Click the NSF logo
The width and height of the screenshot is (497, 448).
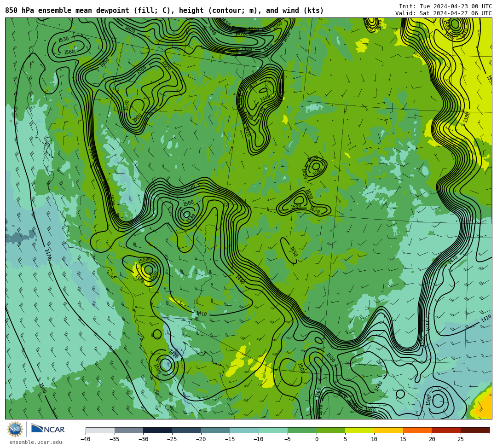[15, 430]
